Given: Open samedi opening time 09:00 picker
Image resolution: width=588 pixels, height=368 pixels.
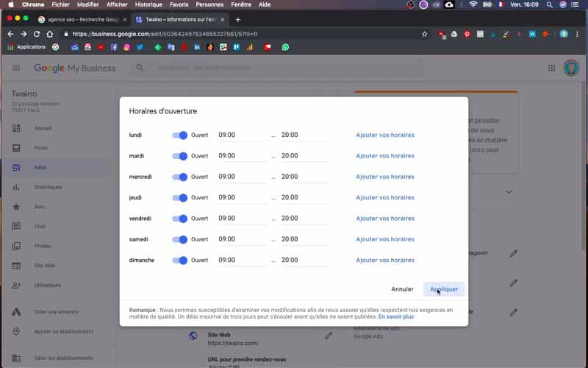Looking at the screenshot, I should (x=243, y=240).
